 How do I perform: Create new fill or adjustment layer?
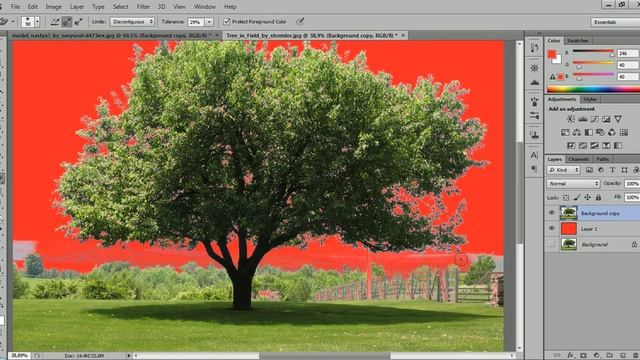596,356
